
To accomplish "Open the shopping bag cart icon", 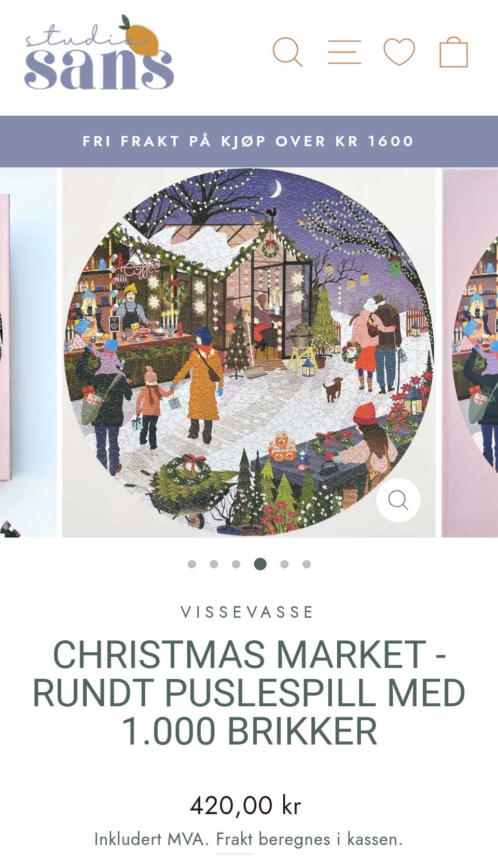I will click(454, 52).
